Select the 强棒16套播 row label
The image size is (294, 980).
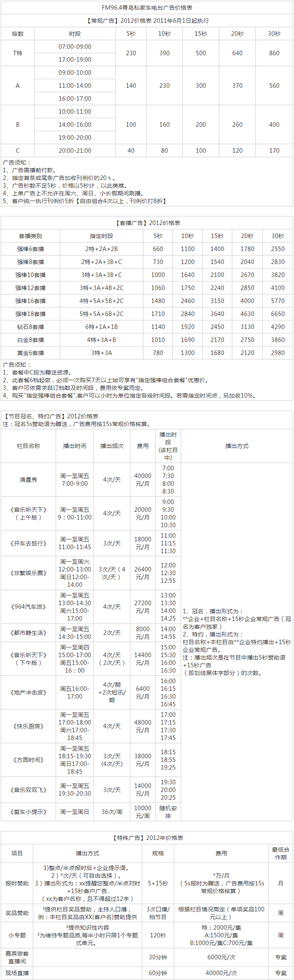click(30, 301)
